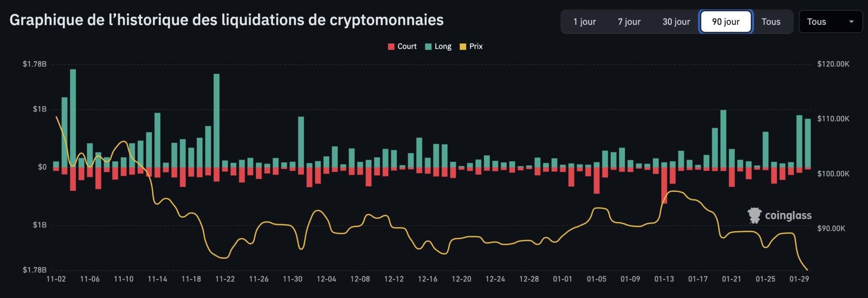Screen dimensions: 868x298
Task: Click the 01-29 date axis label
Action: pyautogui.click(x=799, y=279)
